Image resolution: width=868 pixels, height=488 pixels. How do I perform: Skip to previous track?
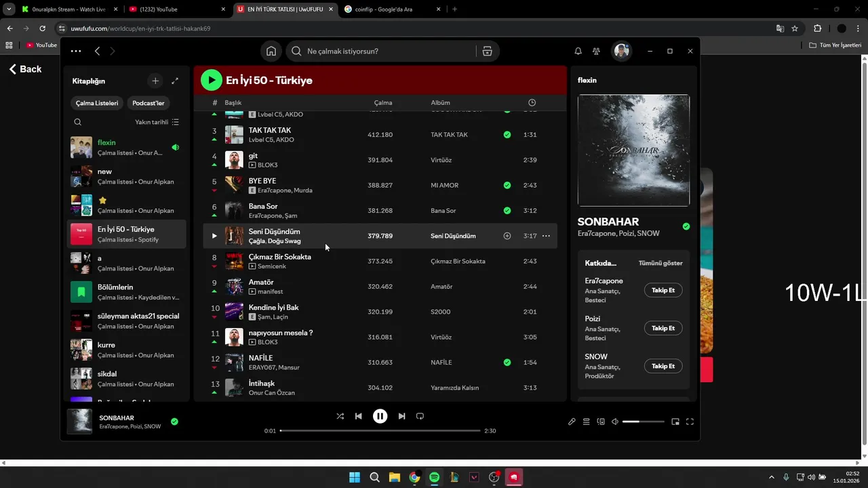click(358, 416)
